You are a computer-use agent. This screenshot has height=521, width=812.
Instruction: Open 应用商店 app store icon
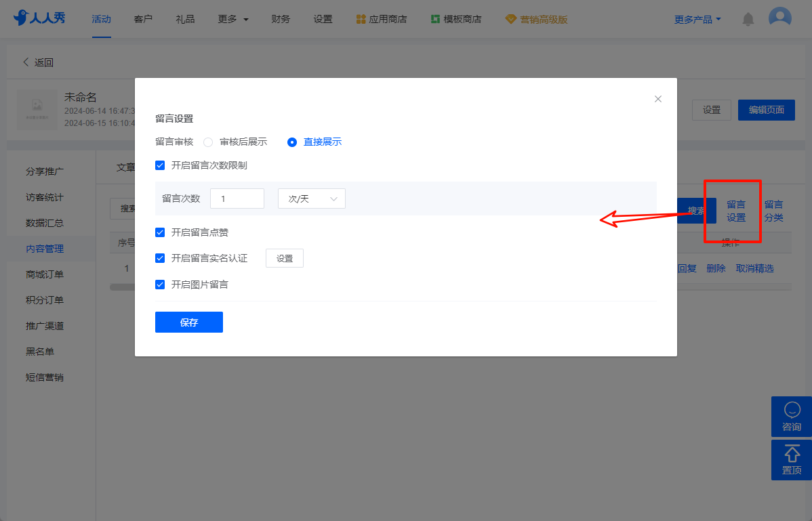coord(361,19)
